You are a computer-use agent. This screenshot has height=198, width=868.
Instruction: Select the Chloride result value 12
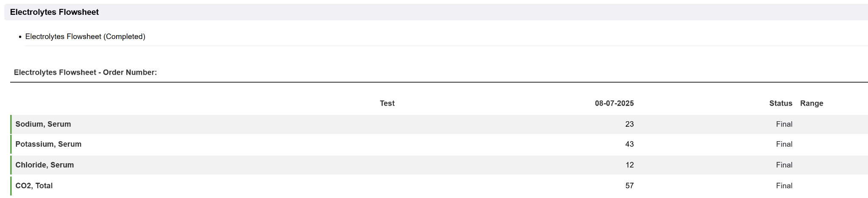pos(629,165)
